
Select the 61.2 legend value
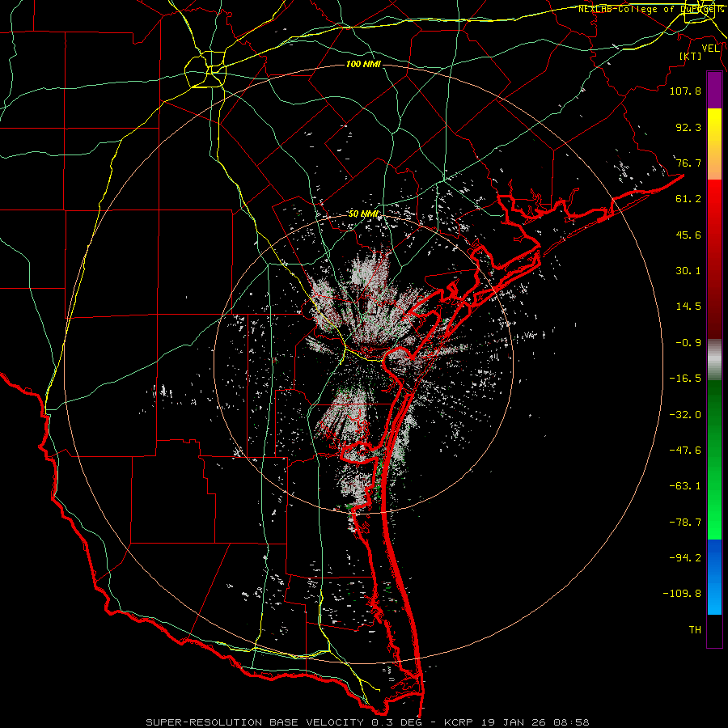point(688,199)
